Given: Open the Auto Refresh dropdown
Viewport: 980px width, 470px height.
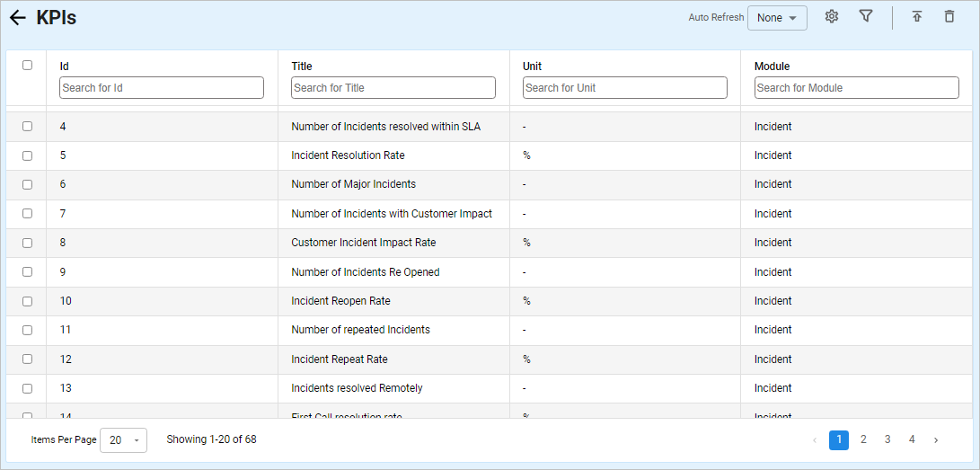Looking at the screenshot, I should 777,18.
